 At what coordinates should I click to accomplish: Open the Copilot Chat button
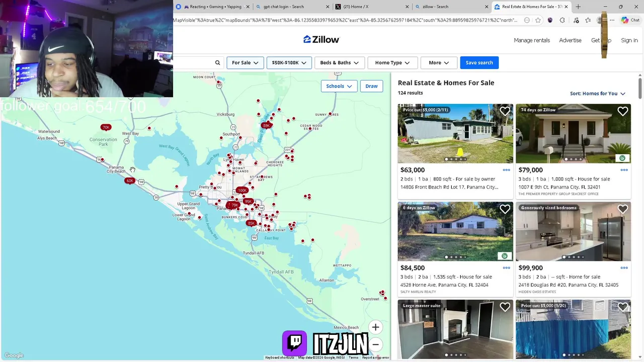[x=630, y=20]
